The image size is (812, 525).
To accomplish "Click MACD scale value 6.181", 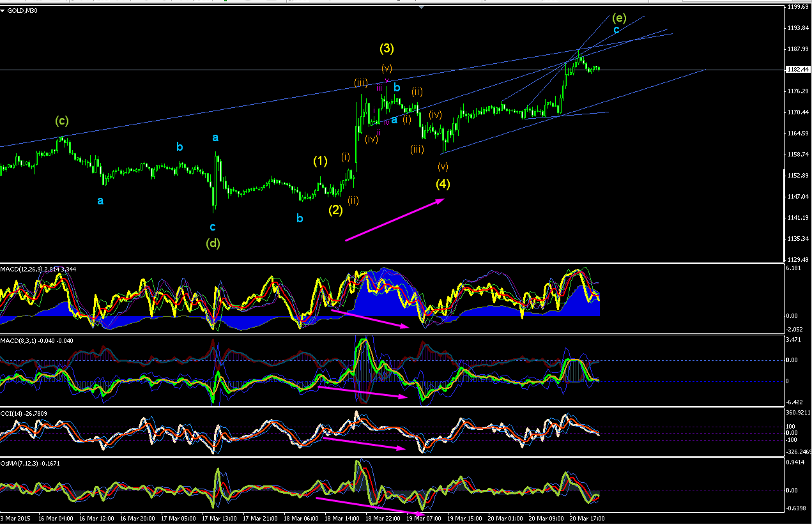I will pyautogui.click(x=793, y=270).
